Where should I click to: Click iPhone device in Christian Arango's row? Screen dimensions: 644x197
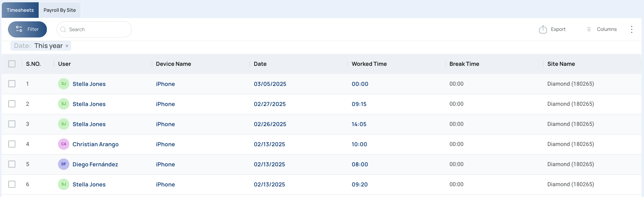(x=165, y=144)
